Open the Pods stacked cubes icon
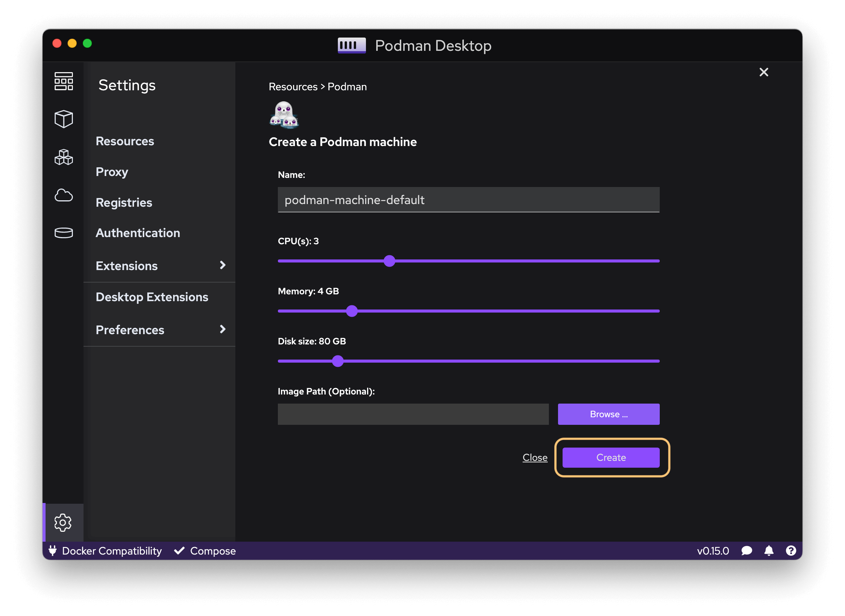The width and height of the screenshot is (845, 616). tap(63, 157)
